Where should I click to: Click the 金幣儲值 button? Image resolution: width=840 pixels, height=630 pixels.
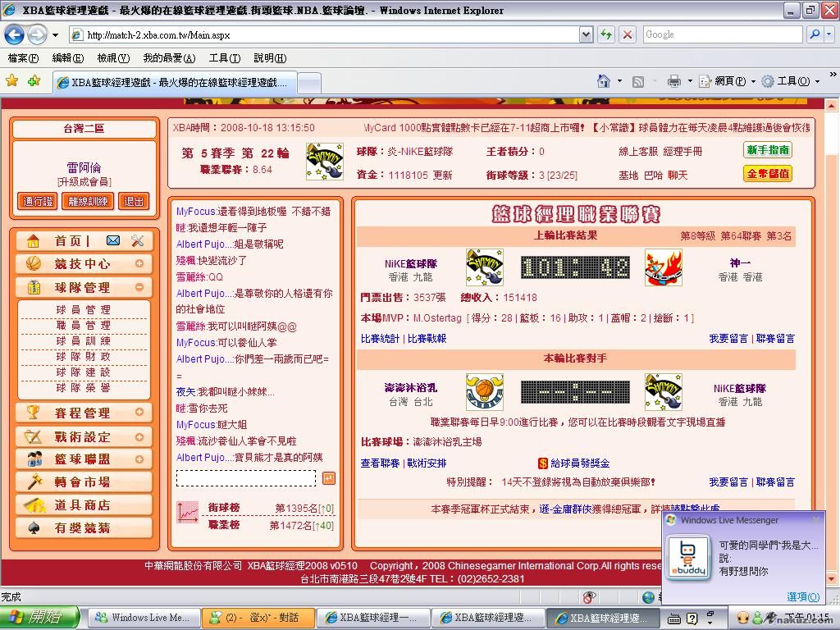pos(768,174)
